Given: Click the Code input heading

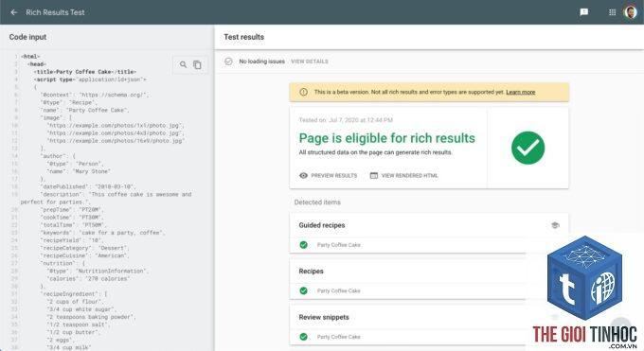Looking at the screenshot, I should [x=27, y=37].
